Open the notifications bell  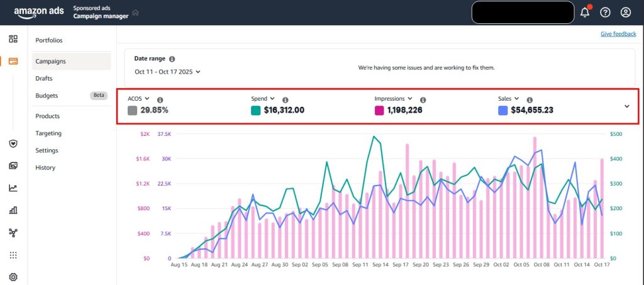pyautogui.click(x=585, y=12)
